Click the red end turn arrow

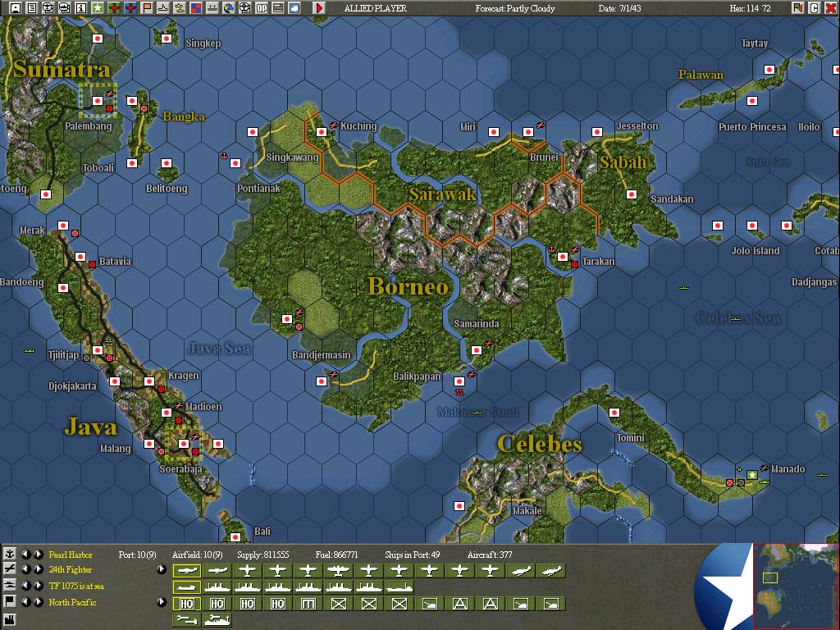click(x=319, y=7)
